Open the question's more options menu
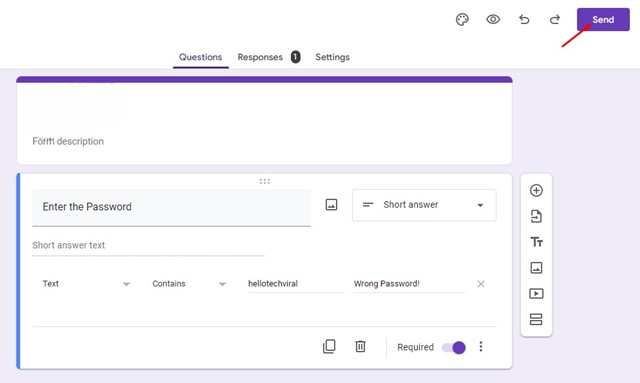This screenshot has width=640, height=383. (x=481, y=347)
